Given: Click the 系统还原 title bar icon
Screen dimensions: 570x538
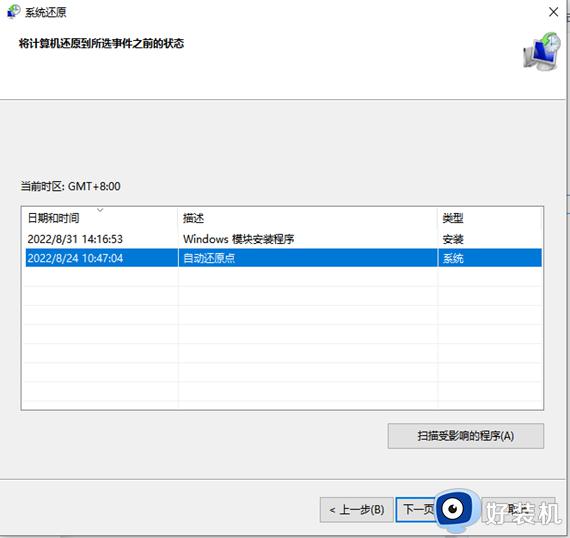Looking at the screenshot, I should [x=13, y=11].
